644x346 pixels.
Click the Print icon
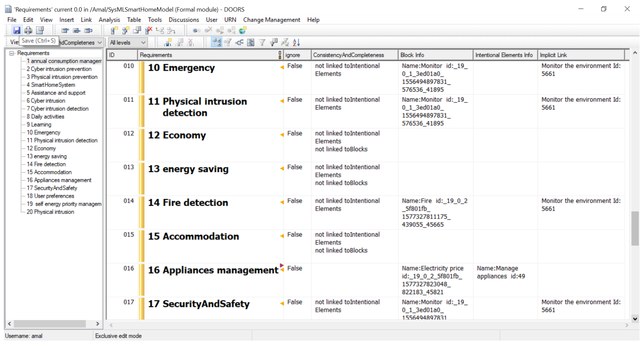[28, 30]
